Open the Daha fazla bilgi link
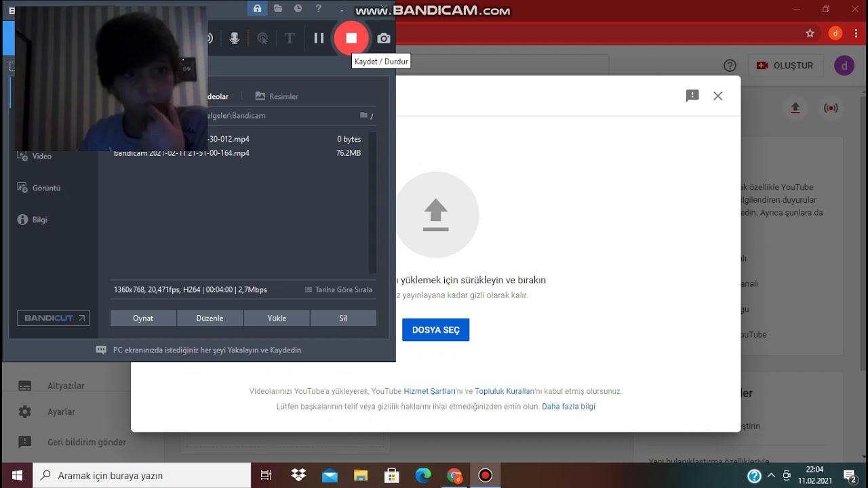 pyautogui.click(x=568, y=407)
